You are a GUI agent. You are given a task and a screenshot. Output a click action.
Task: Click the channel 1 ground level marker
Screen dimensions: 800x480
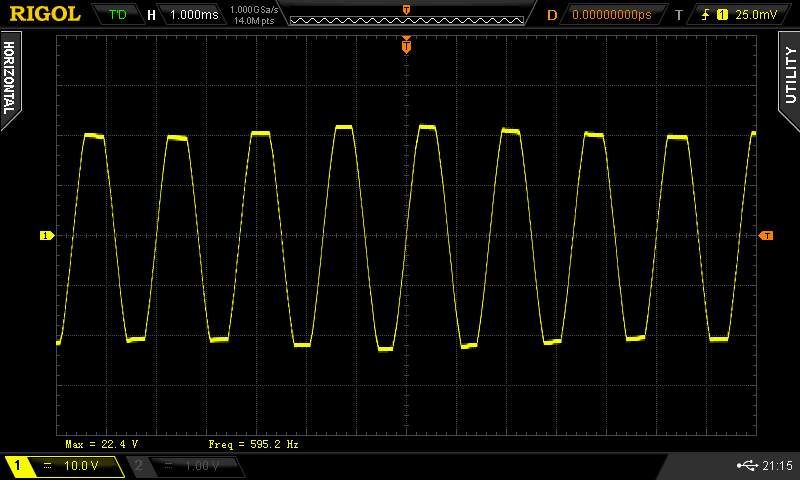coord(45,236)
